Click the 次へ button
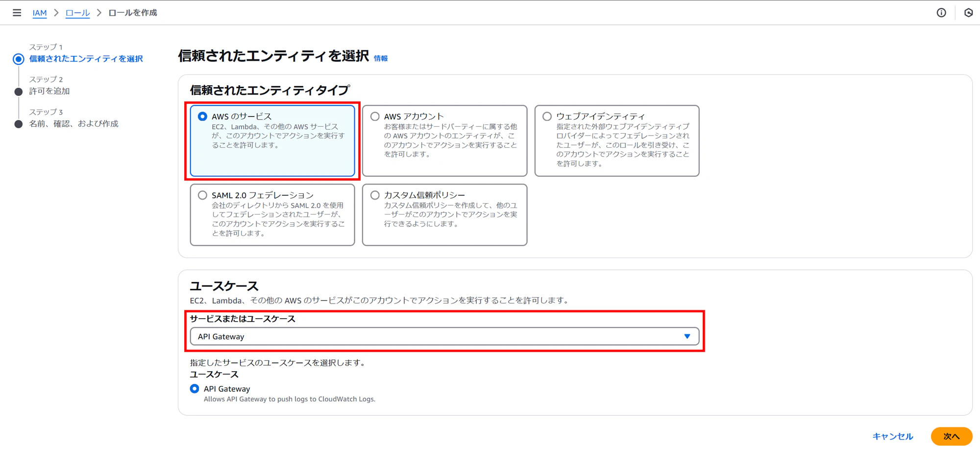Screen dimensions: 980x450 click(x=952, y=436)
